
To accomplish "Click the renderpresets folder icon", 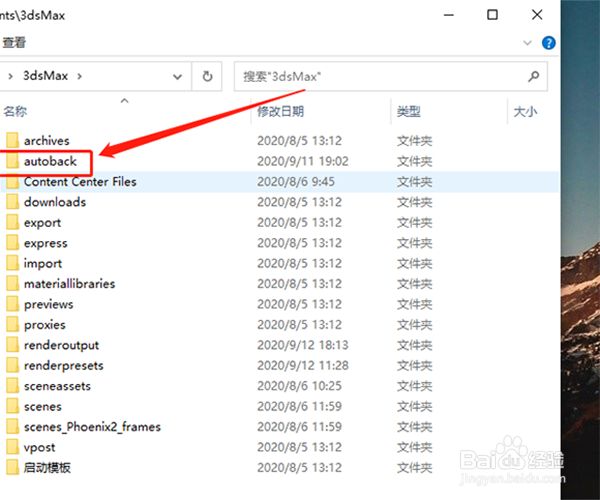I will point(12,365).
